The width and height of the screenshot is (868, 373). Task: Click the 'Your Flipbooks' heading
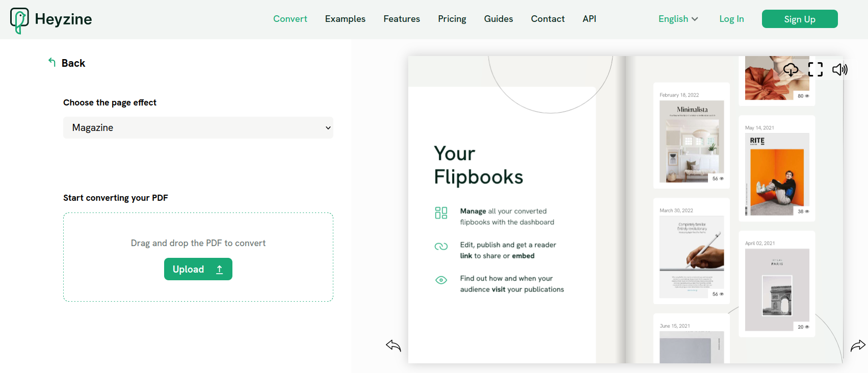[x=479, y=165]
